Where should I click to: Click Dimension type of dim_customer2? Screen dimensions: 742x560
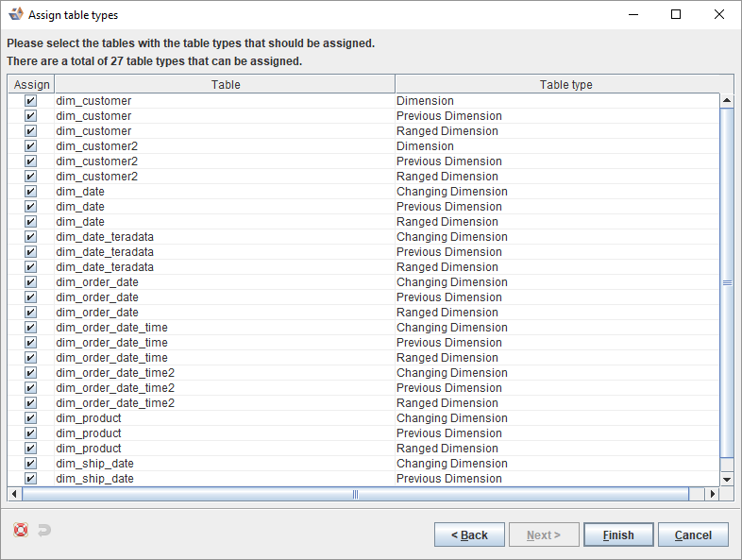coord(558,146)
